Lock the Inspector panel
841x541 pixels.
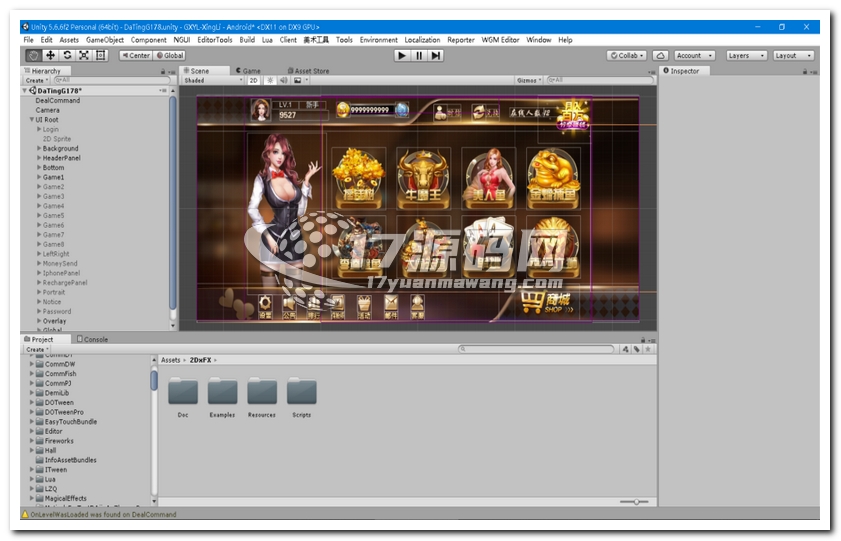pyautogui.click(x=805, y=71)
